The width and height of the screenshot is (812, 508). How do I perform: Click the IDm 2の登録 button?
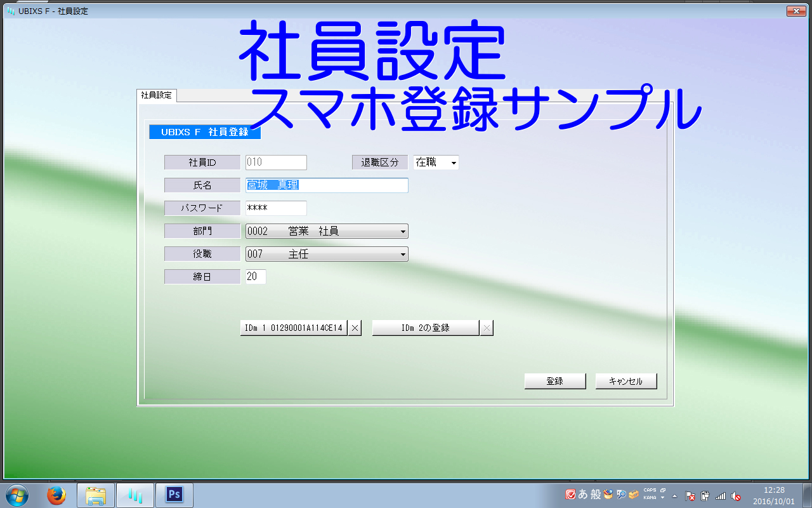(x=426, y=328)
